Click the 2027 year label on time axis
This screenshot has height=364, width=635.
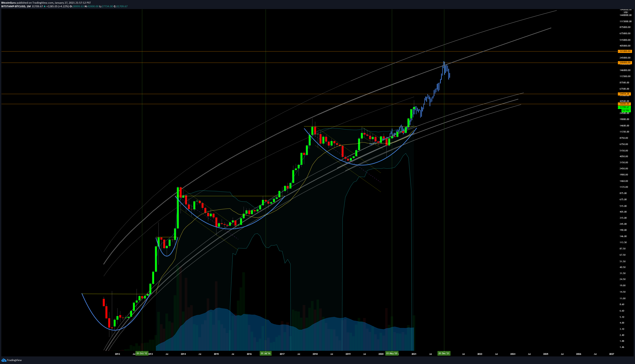tap(611, 354)
